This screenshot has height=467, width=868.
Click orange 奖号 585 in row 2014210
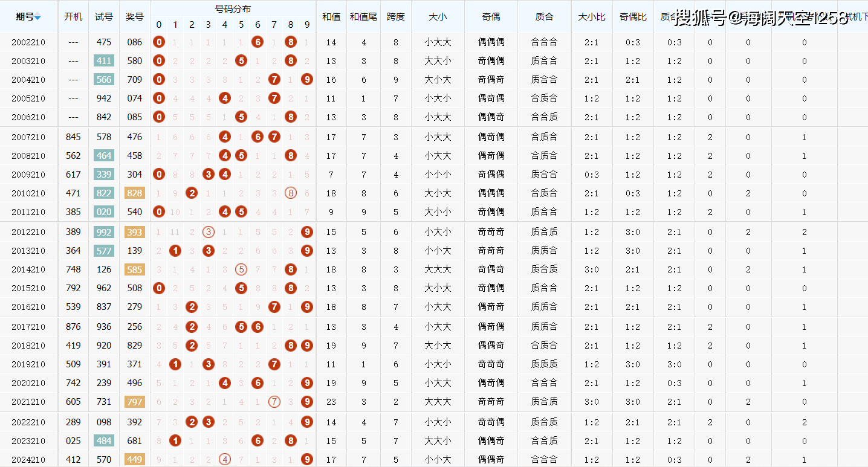pos(135,269)
